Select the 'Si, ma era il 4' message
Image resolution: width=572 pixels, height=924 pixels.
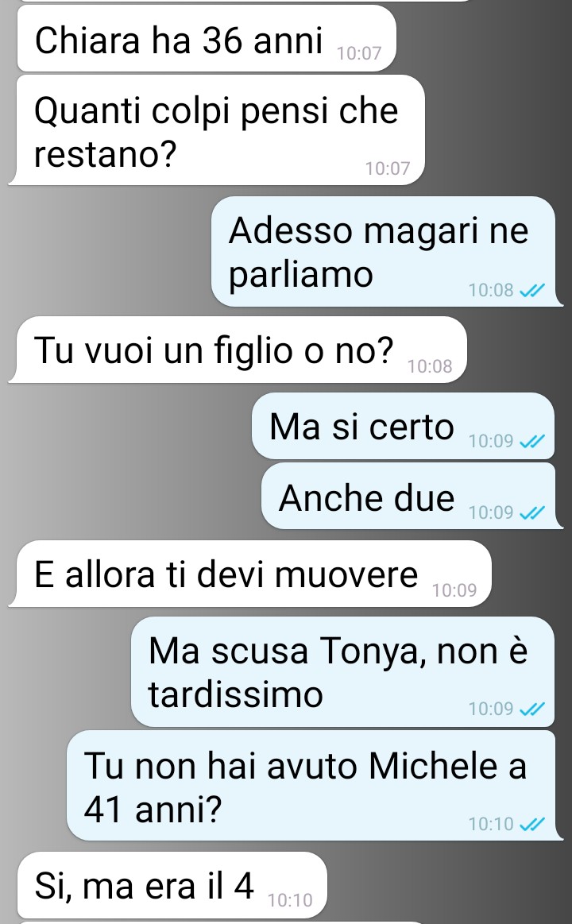tap(172, 884)
